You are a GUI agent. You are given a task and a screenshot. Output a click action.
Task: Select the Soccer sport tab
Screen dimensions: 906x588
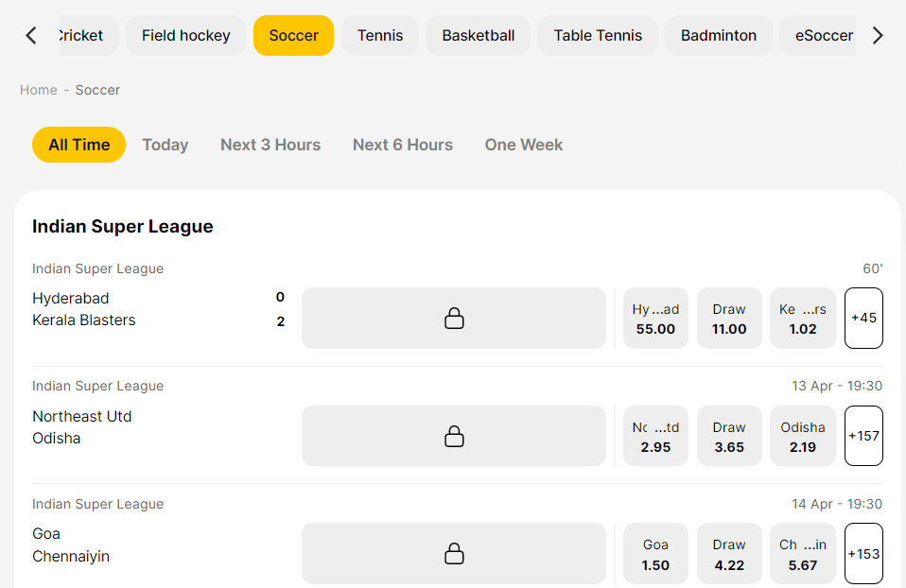coord(293,35)
